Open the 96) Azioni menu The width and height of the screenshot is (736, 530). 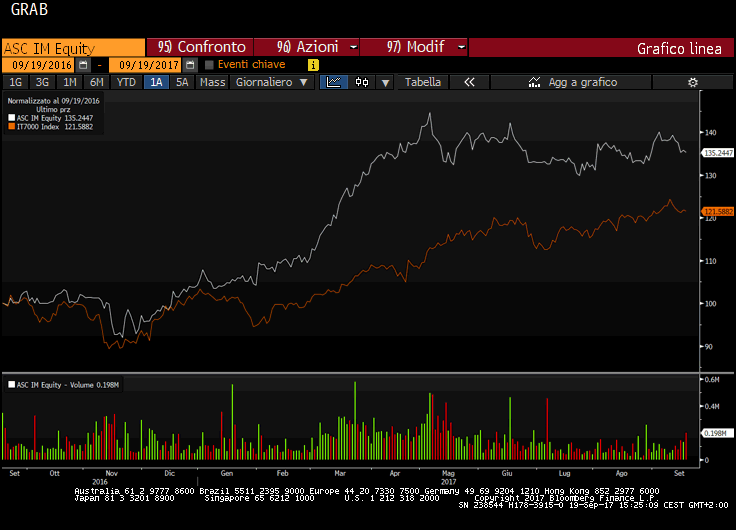(x=307, y=47)
